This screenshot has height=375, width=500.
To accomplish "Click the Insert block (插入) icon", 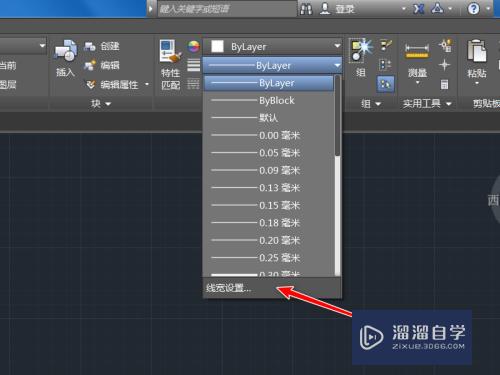I will coord(66,52).
